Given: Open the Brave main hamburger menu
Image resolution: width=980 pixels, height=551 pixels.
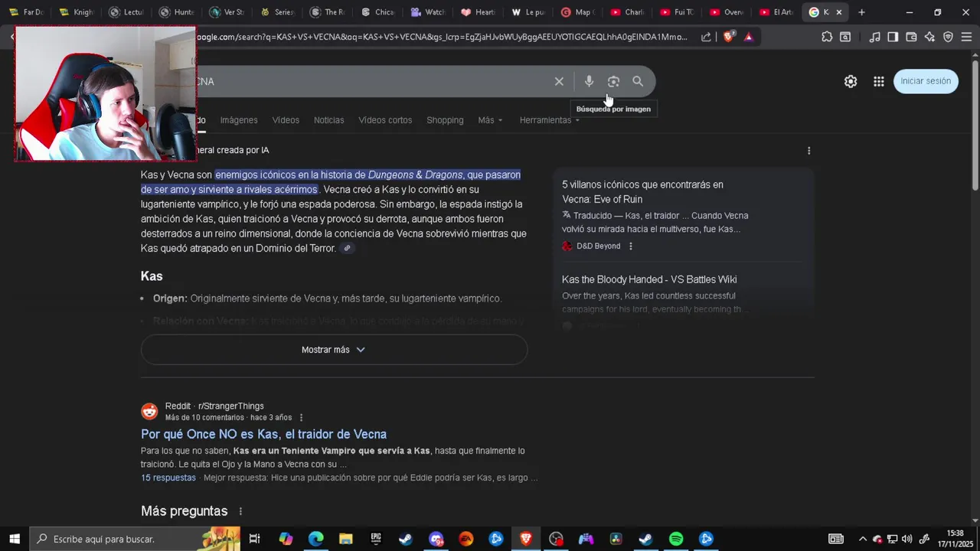Looking at the screenshot, I should coord(966,37).
